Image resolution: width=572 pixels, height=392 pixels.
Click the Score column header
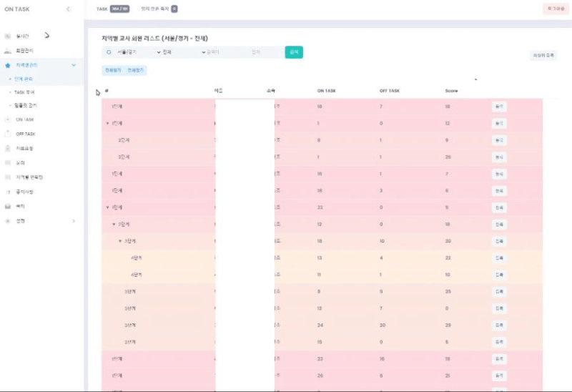coord(451,91)
